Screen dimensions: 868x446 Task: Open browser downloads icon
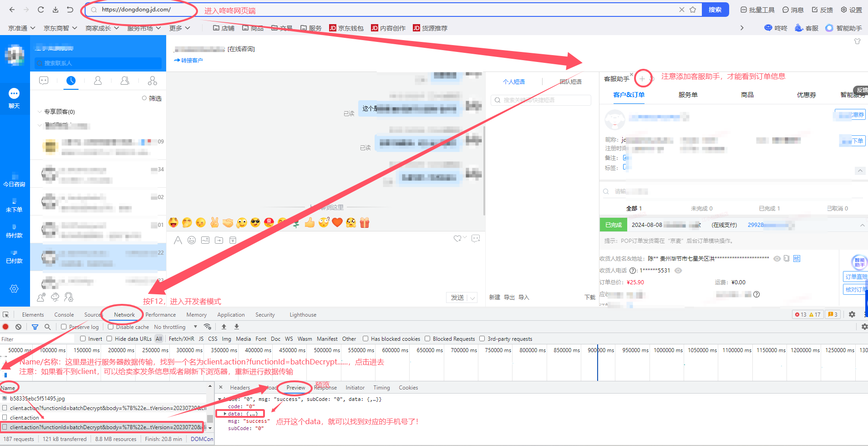tap(55, 10)
